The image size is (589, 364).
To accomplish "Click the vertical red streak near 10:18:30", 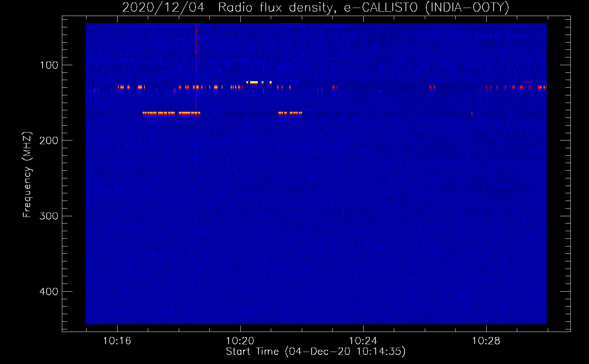I will (x=196, y=66).
